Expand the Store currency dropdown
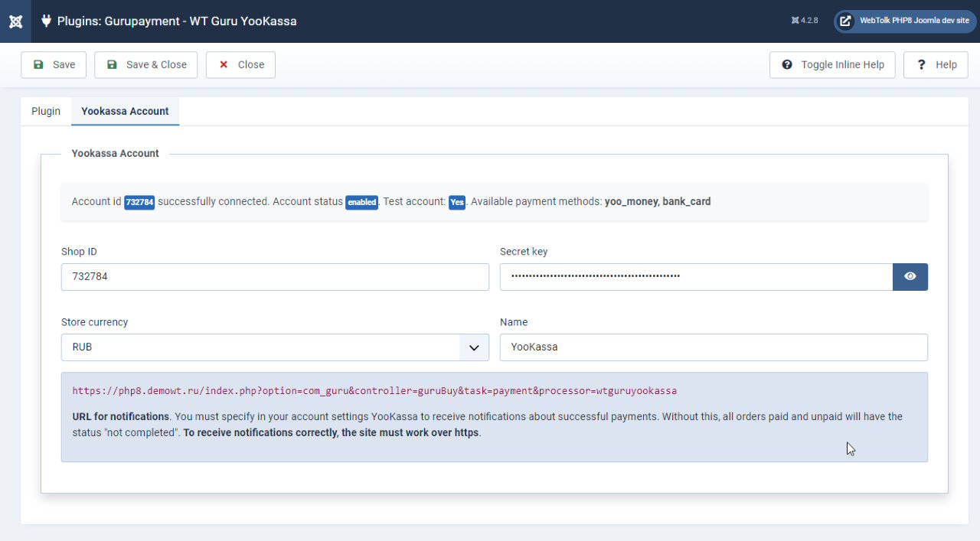980x541 pixels. [x=275, y=347]
